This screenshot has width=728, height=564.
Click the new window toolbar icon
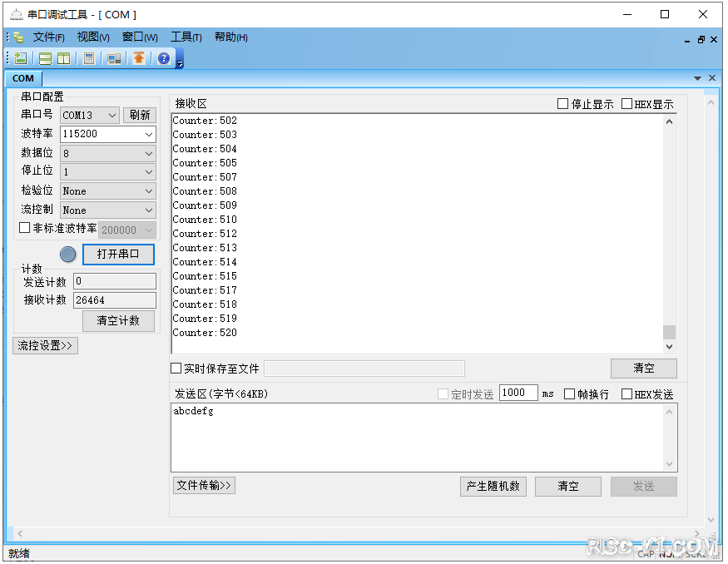click(21, 58)
